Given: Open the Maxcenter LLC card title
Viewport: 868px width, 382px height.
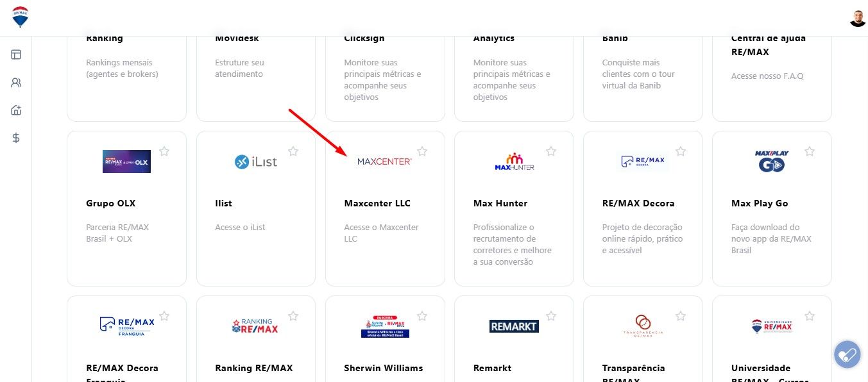Looking at the screenshot, I should tap(377, 203).
